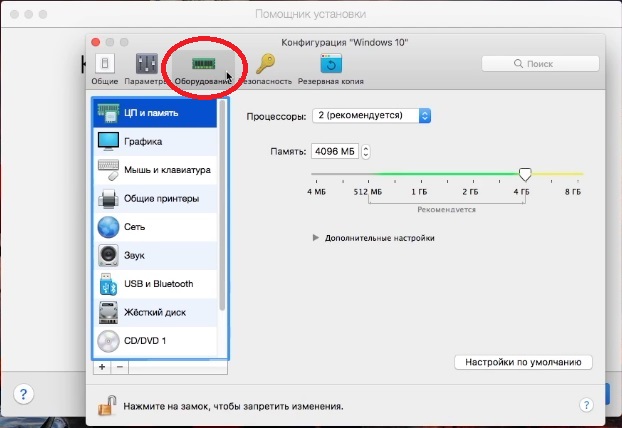Viewport: 622px width, 428px height.
Task: Open the Параметры (Options) toolbar tab
Action: point(146,66)
